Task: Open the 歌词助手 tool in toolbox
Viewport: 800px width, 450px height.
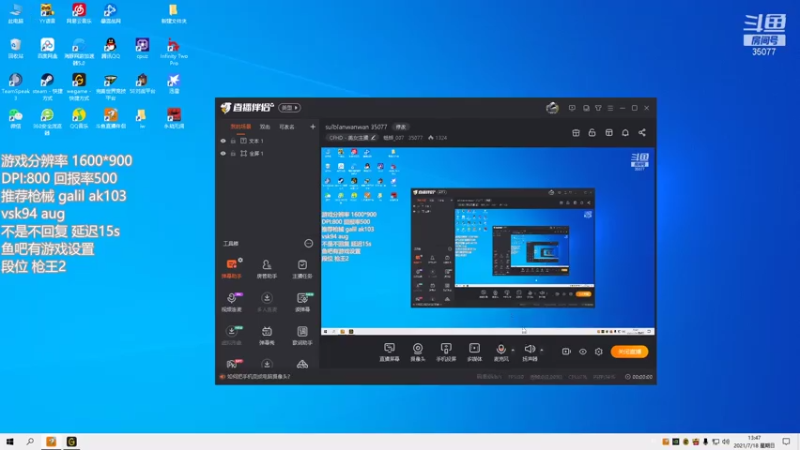Action: click(x=302, y=335)
